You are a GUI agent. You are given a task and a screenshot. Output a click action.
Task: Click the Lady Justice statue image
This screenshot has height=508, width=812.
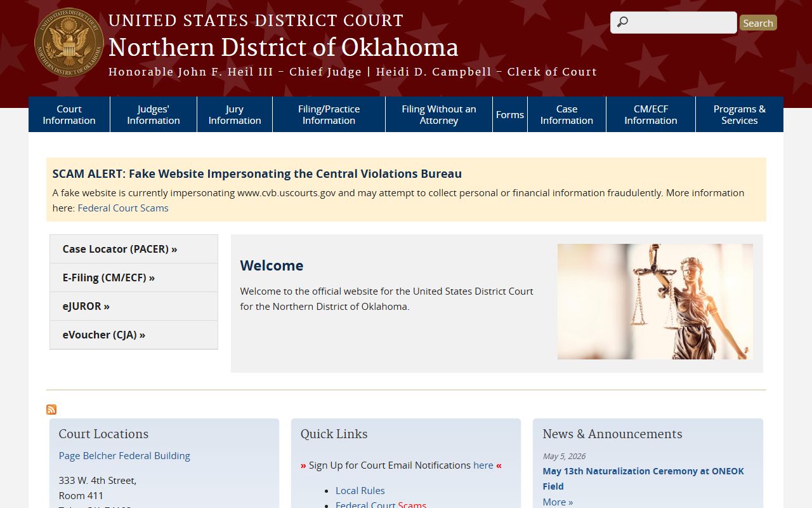point(655,302)
